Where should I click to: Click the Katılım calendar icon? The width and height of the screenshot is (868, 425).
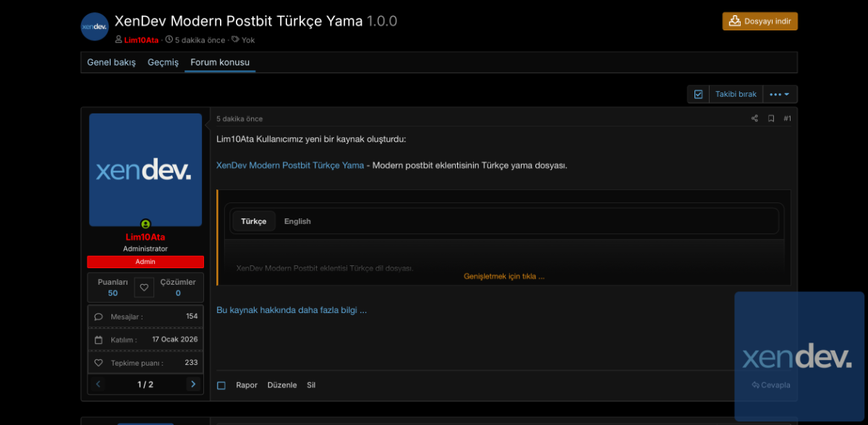tap(99, 340)
